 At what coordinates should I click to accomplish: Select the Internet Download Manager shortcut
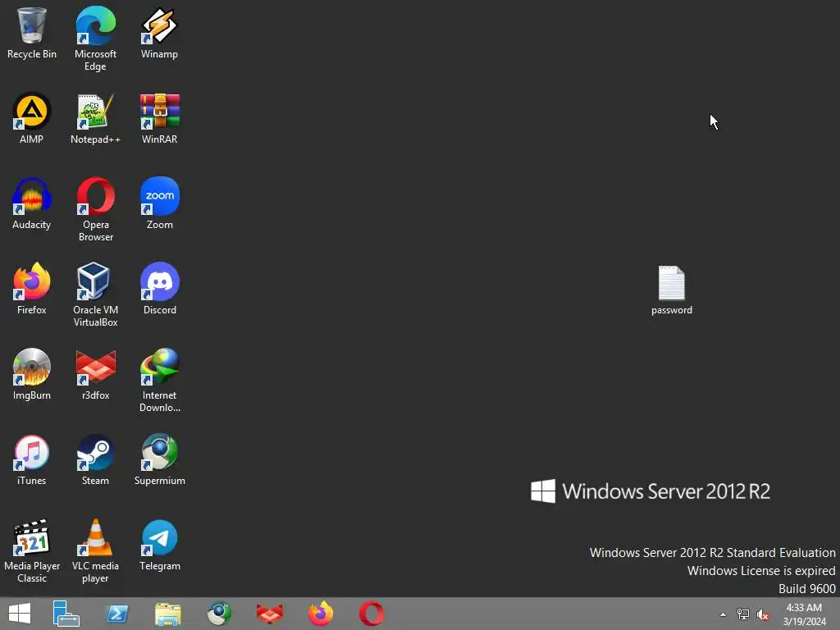click(x=160, y=381)
